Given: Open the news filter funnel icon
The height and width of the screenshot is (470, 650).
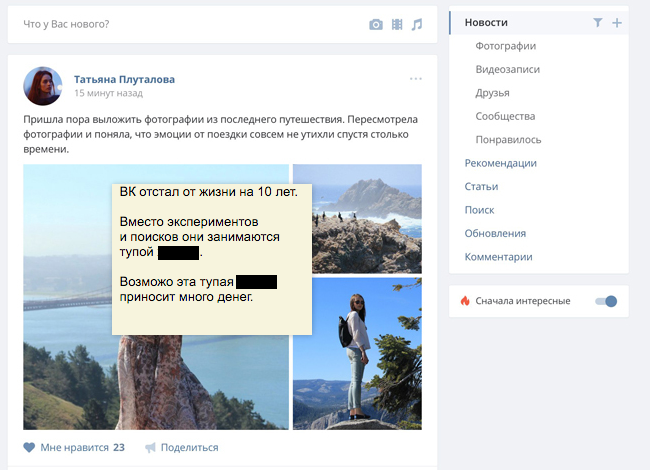Looking at the screenshot, I should [x=597, y=22].
